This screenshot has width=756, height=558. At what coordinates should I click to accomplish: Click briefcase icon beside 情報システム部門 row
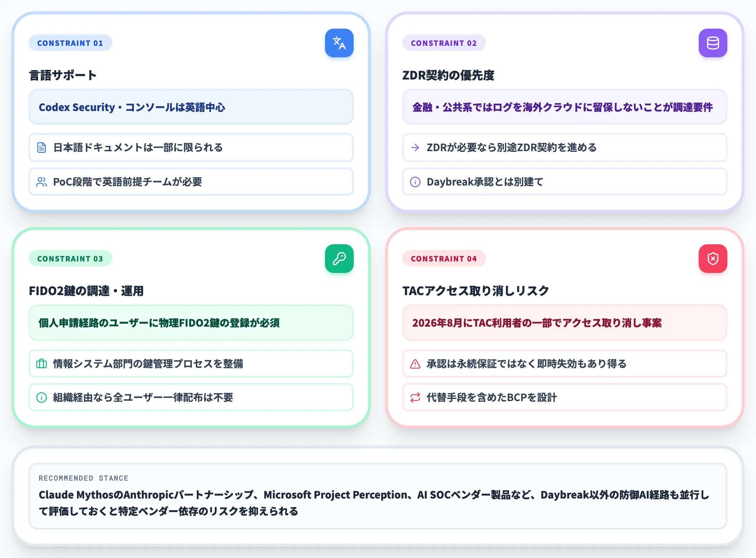click(42, 364)
